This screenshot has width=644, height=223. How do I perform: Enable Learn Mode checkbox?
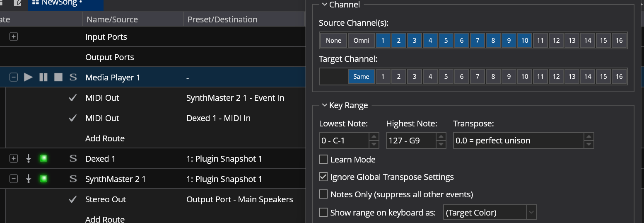pos(323,160)
